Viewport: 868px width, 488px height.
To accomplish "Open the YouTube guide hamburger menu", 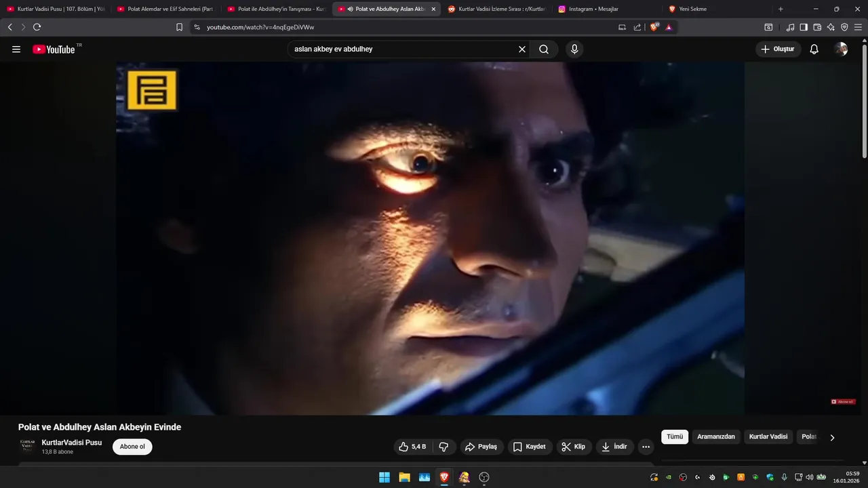I will (x=16, y=49).
